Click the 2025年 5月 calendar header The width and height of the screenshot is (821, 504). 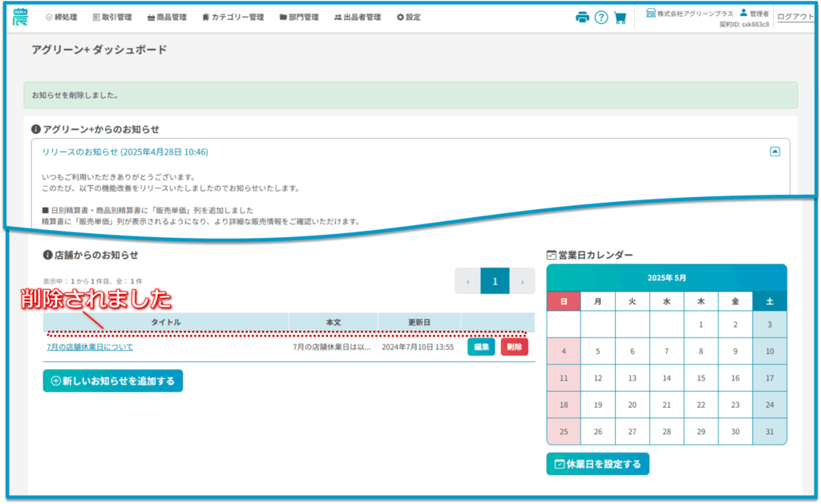pyautogui.click(x=666, y=278)
